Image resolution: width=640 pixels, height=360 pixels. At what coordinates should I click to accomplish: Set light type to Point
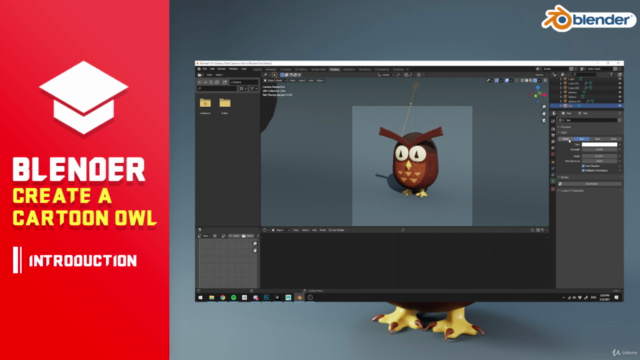566,139
